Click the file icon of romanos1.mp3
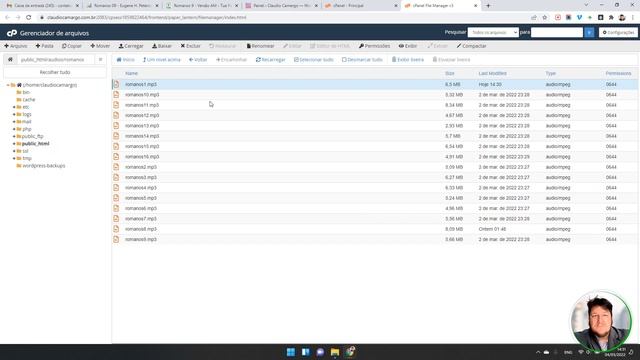 pos(116,84)
